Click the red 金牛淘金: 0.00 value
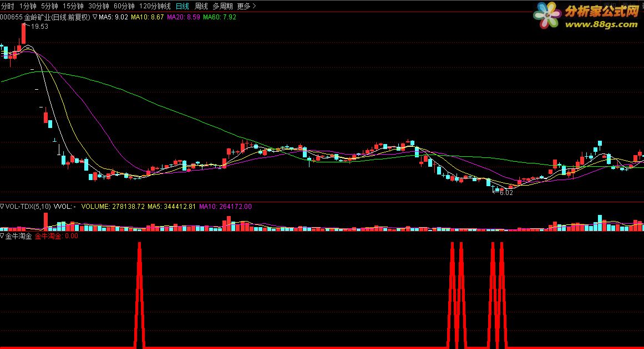This screenshot has width=644, height=349. [56, 236]
